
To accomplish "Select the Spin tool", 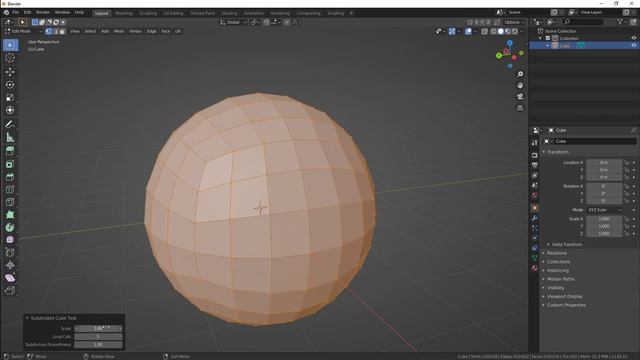I will coord(10,227).
